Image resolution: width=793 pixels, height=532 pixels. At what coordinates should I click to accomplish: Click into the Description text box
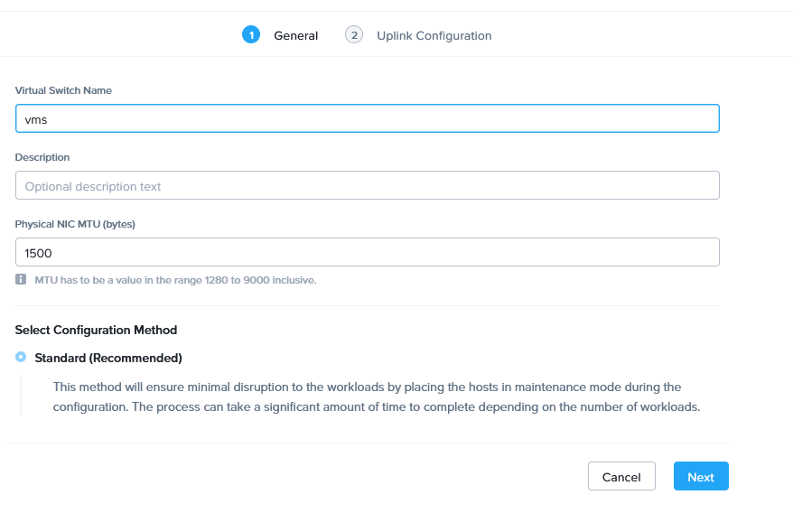tap(367, 185)
